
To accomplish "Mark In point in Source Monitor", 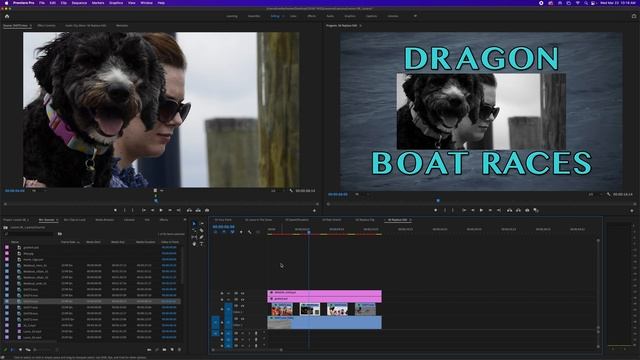I will pos(124,210).
